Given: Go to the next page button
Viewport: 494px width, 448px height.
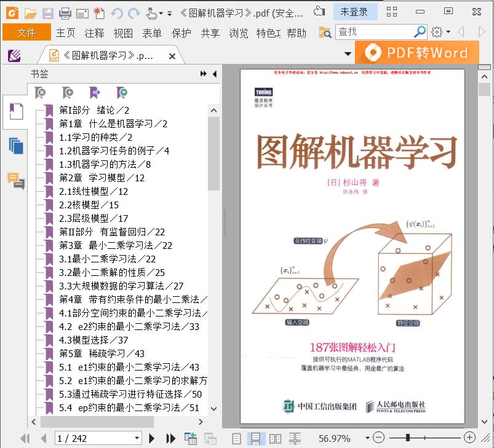Looking at the screenshot, I should pos(151,438).
